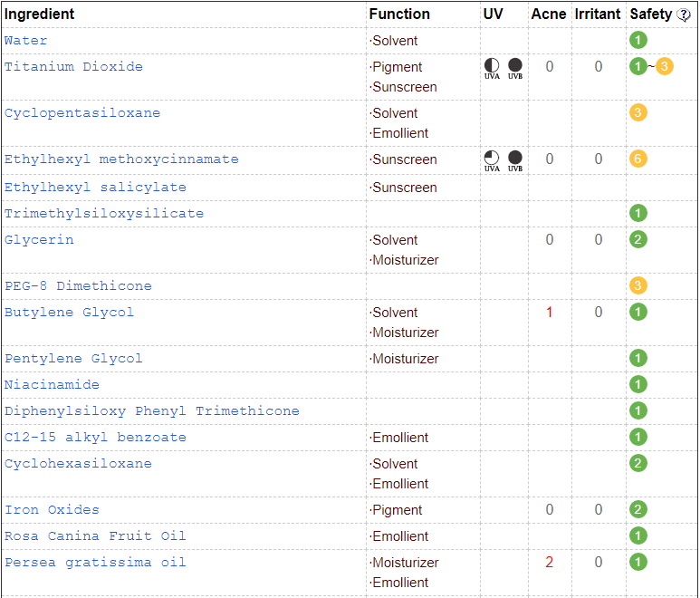Viewport: 700px width, 598px height.
Task: Click Glycerin's green safety badge 2
Action: point(638,239)
